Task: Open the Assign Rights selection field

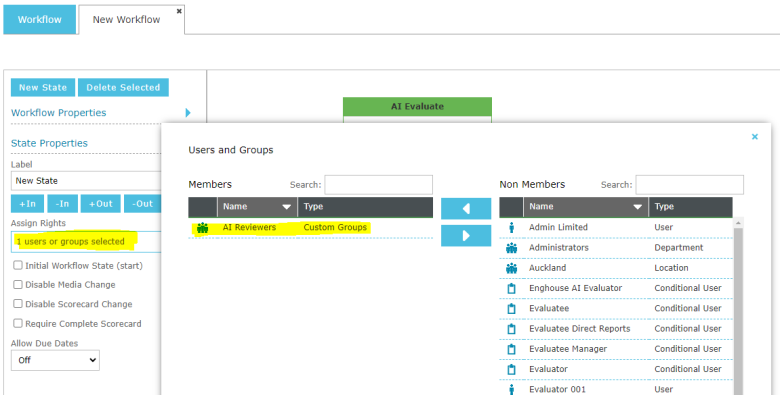Action: tap(86, 242)
